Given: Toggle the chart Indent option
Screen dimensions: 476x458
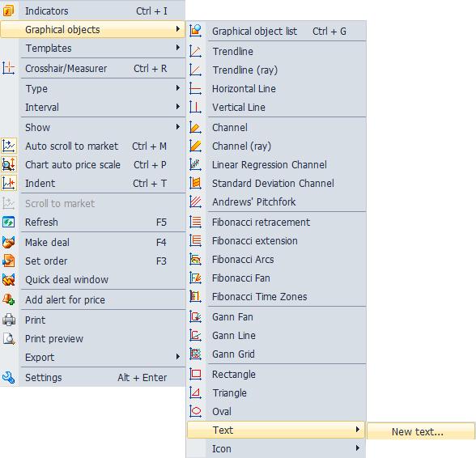Looking at the screenshot, I should (93, 184).
